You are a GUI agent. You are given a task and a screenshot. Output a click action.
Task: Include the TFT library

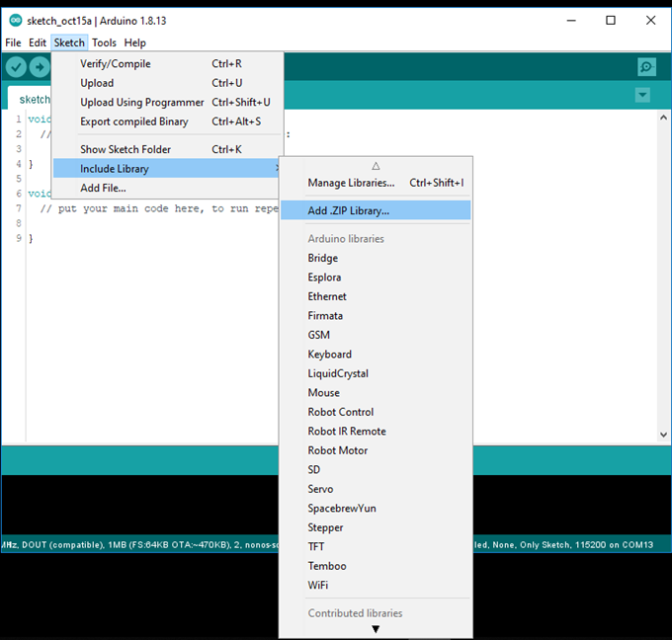[x=376, y=546]
